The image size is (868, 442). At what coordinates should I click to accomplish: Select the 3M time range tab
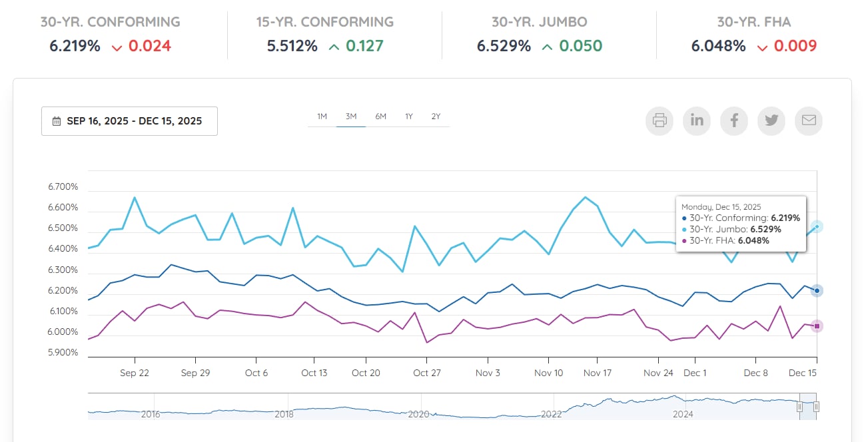(x=351, y=116)
